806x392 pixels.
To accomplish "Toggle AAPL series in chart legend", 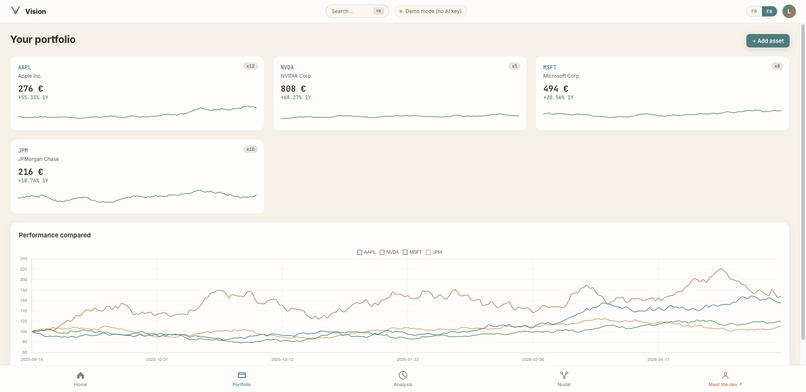I will [x=367, y=252].
